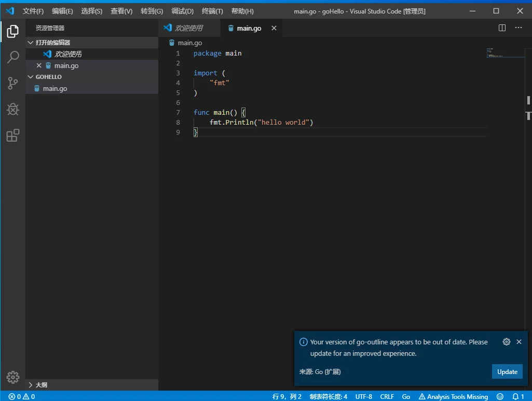Image resolution: width=532 pixels, height=401 pixels.
Task: Open the Source Control view
Action: (x=12, y=83)
